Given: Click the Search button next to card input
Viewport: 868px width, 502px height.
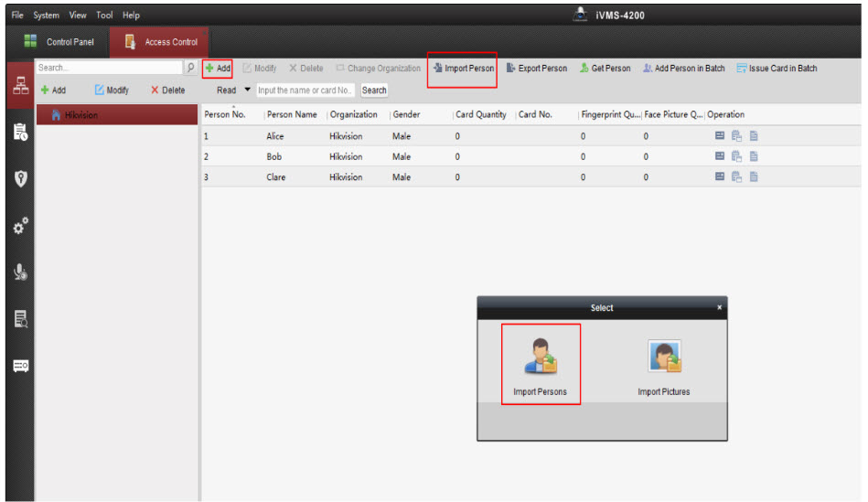Looking at the screenshot, I should tap(374, 91).
